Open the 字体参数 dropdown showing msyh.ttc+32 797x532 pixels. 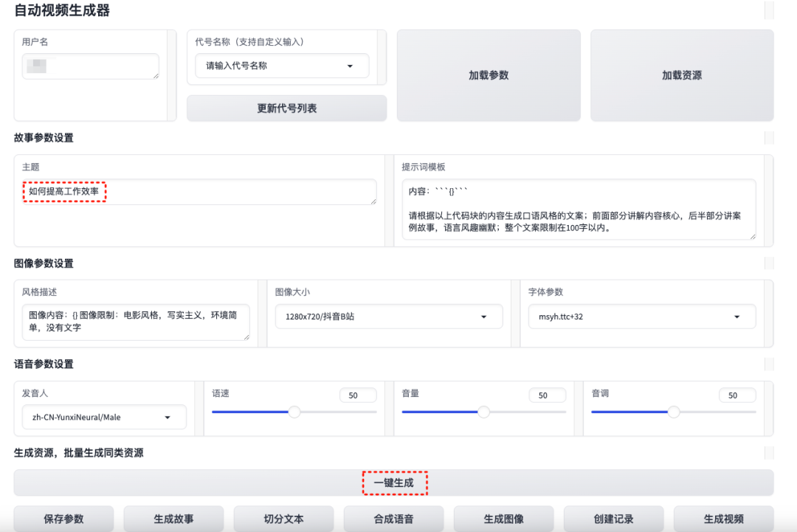tap(642, 317)
